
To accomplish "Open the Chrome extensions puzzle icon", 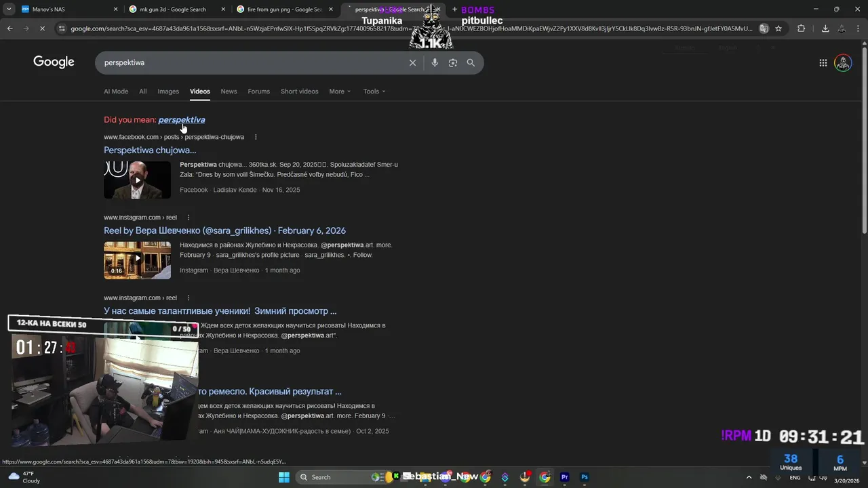I will [x=802, y=28].
